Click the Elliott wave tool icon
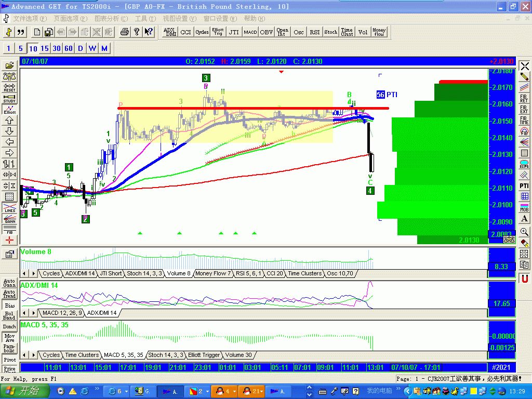 click(x=9, y=109)
